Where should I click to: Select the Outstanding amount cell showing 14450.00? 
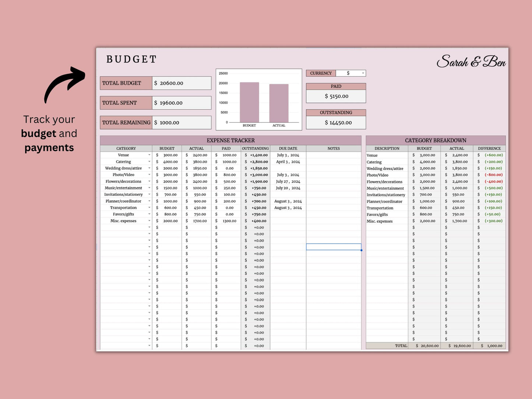click(336, 123)
